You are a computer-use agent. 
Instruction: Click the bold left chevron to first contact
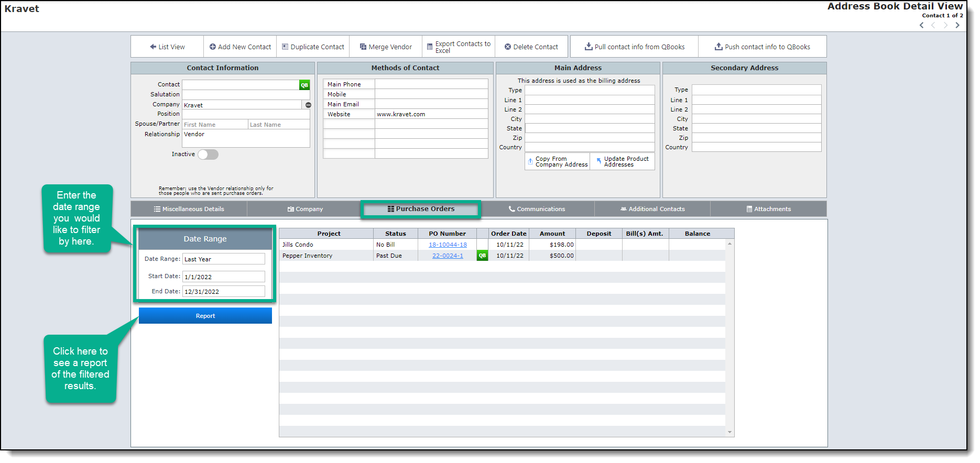pos(922,25)
